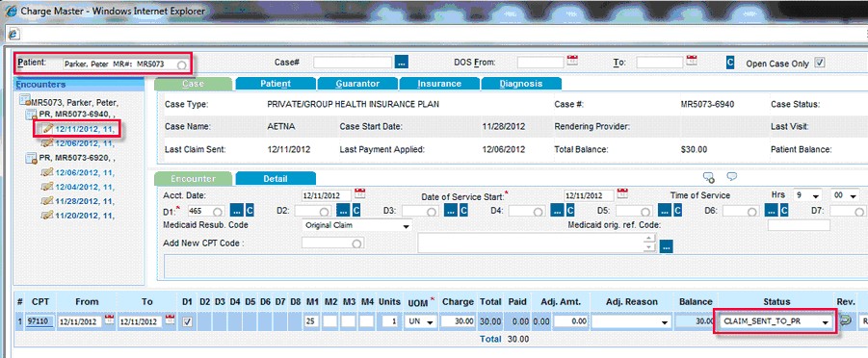Open the Hrs dropdown showing 9
This screenshot has height=358, width=868.
click(807, 195)
